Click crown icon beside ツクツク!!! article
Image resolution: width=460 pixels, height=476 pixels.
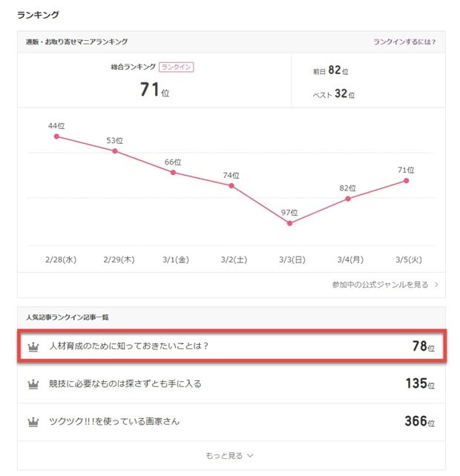[x=33, y=422]
